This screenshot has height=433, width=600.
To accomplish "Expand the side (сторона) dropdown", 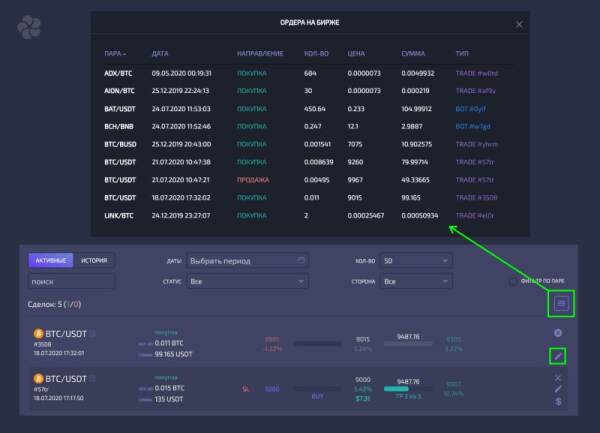I will [415, 282].
